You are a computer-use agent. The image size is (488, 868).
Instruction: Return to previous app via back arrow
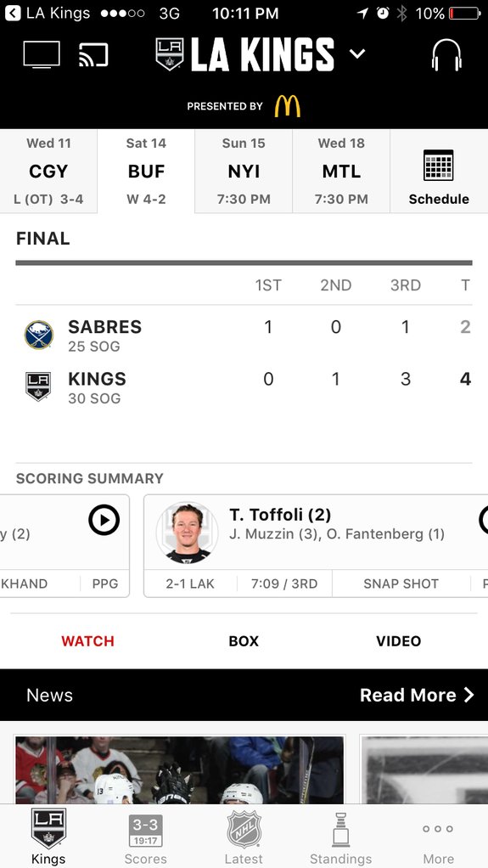[12, 14]
